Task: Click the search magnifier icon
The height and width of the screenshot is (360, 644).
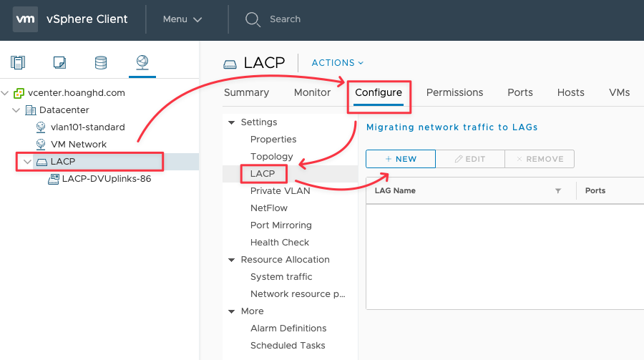Action: (x=253, y=19)
